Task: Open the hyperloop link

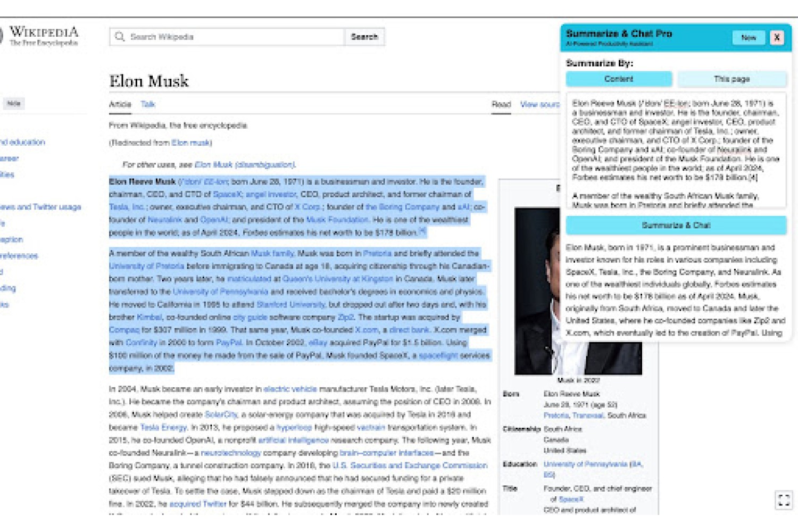Action: pos(294,427)
